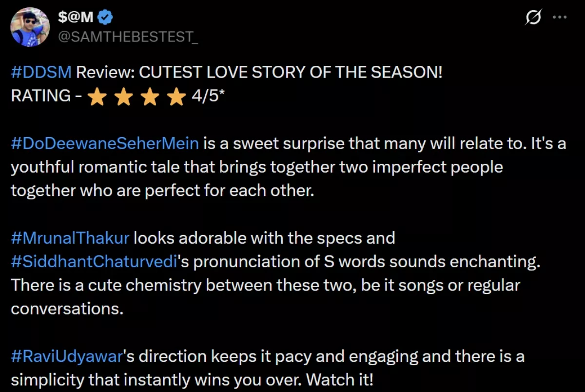
Task: Click the third rating star
Action: pyautogui.click(x=150, y=97)
